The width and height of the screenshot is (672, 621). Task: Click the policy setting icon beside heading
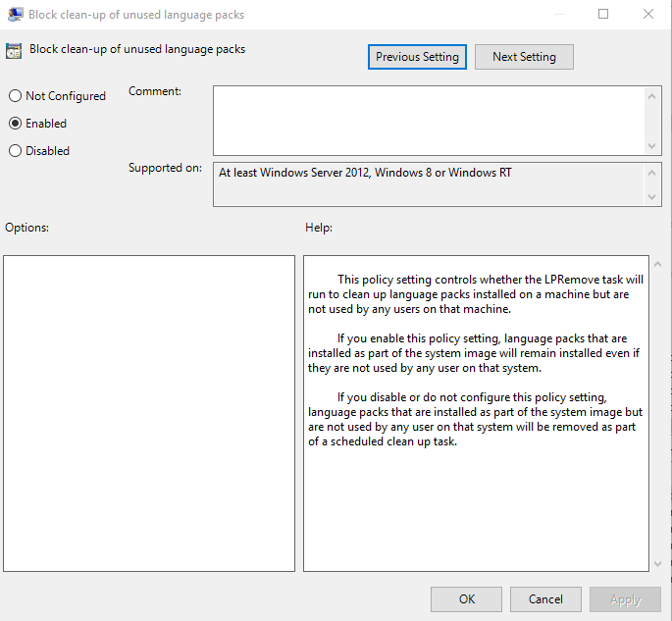(14, 51)
